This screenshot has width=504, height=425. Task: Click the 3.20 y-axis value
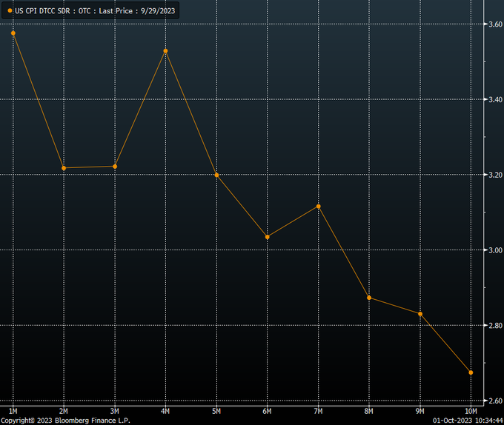(495, 175)
